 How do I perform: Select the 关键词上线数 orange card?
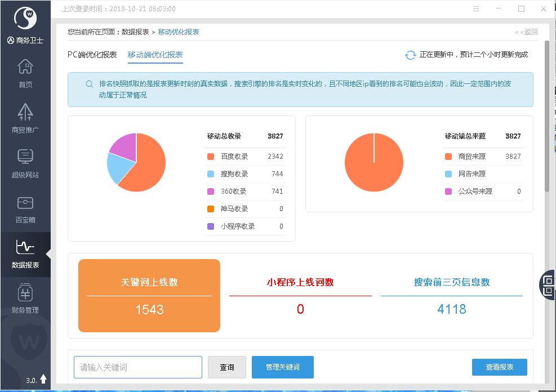click(149, 296)
